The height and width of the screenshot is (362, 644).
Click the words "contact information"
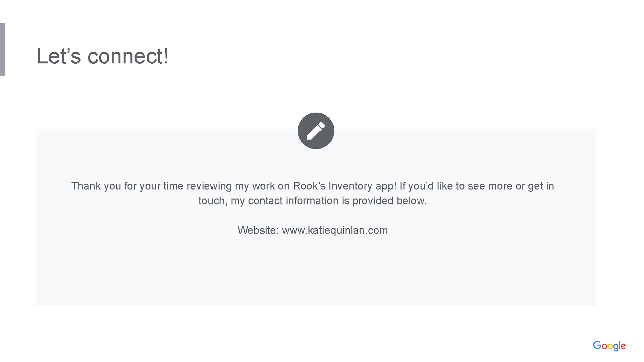coord(293,201)
